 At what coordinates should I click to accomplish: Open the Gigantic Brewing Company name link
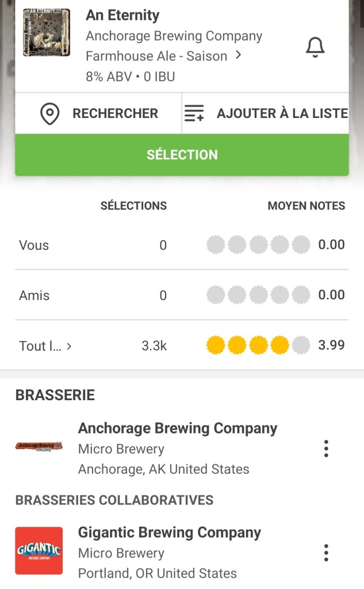pos(170,533)
